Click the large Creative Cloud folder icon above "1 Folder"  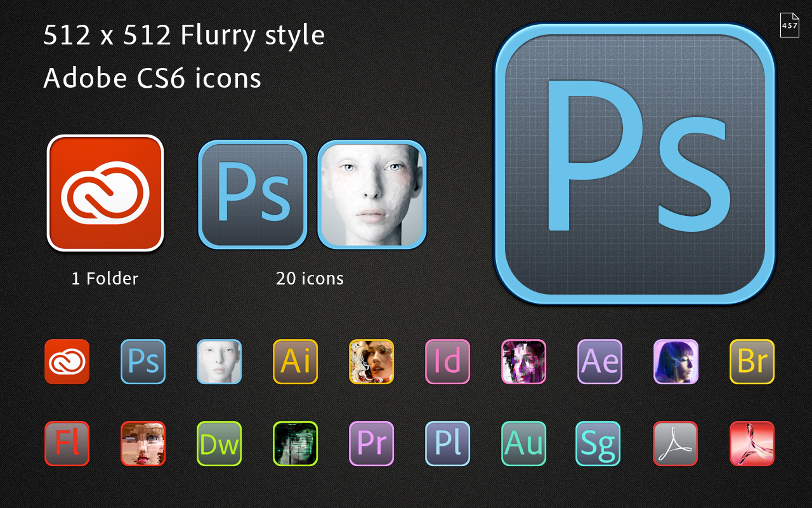pyautogui.click(x=105, y=193)
